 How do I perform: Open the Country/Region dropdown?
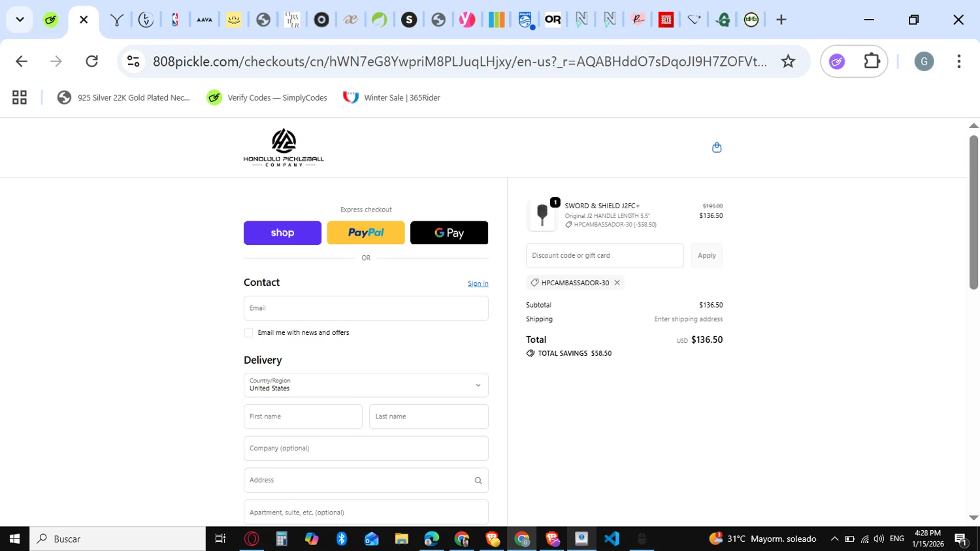tap(366, 385)
